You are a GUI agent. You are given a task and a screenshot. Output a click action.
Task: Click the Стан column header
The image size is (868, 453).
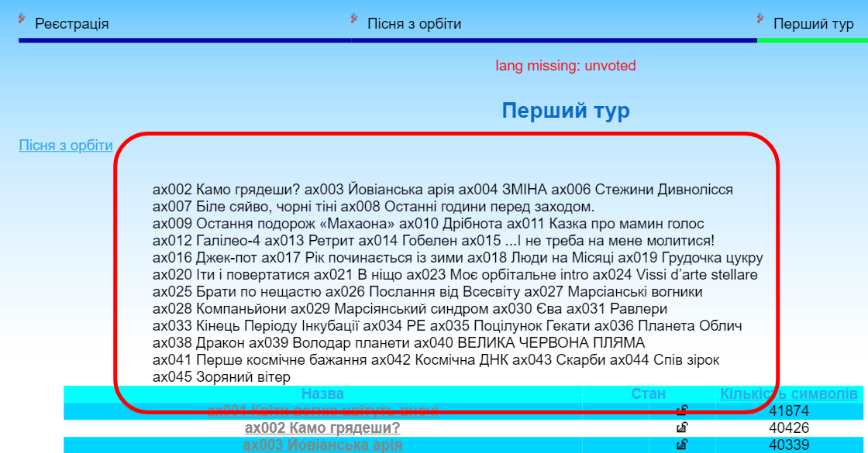pyautogui.click(x=648, y=394)
